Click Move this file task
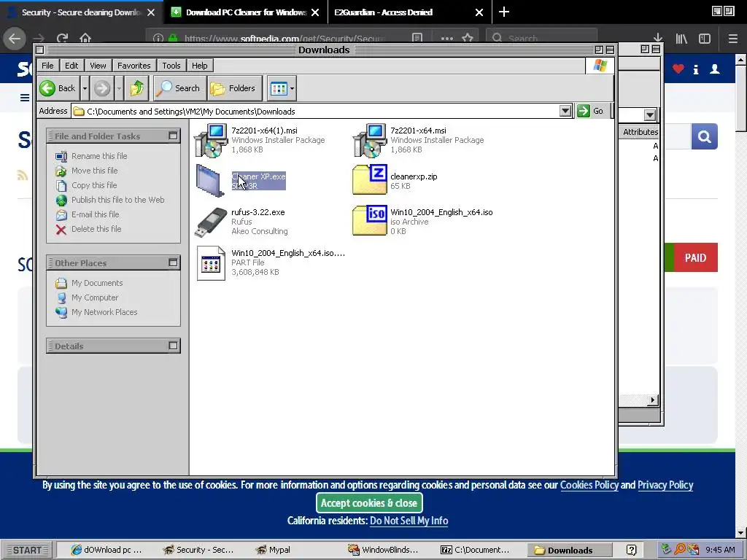This screenshot has height=560, width=747. 94,171
